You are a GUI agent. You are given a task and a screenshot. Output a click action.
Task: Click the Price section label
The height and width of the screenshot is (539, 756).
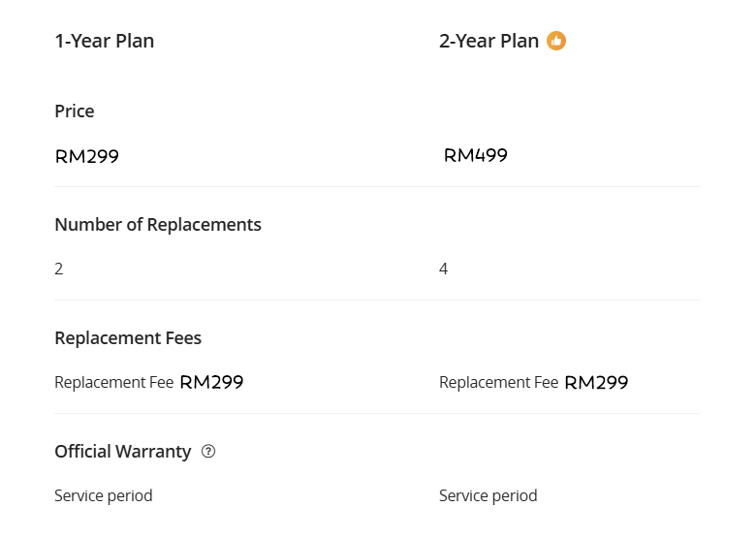75,111
